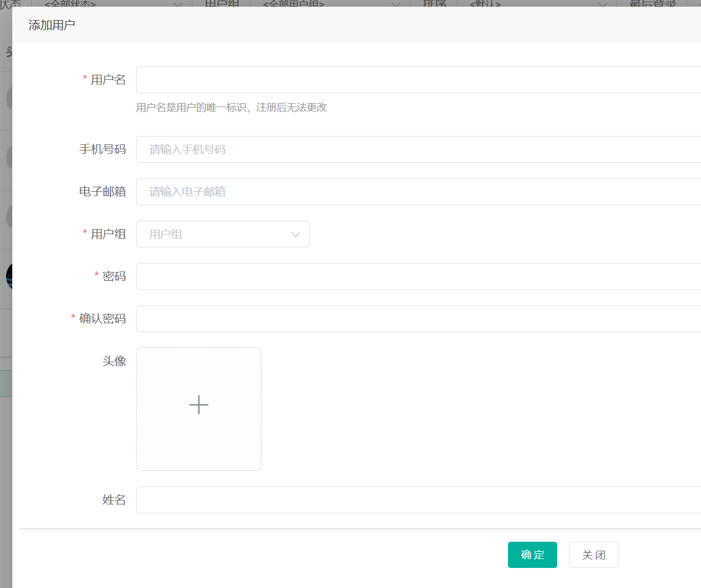Click the plus icon to upload an avatar
Image resolution: width=701 pixels, height=588 pixels.
tap(199, 405)
